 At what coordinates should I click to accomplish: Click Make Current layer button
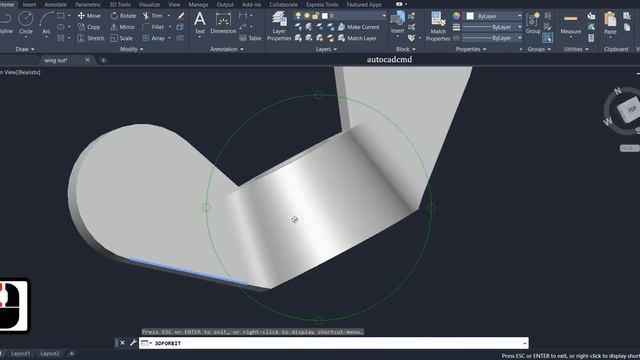[358, 27]
